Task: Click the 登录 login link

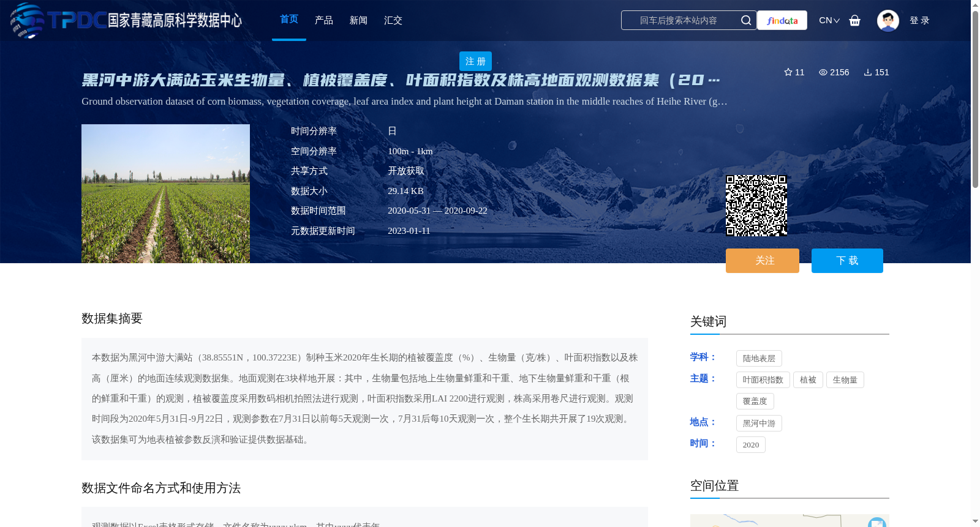Action: (919, 20)
